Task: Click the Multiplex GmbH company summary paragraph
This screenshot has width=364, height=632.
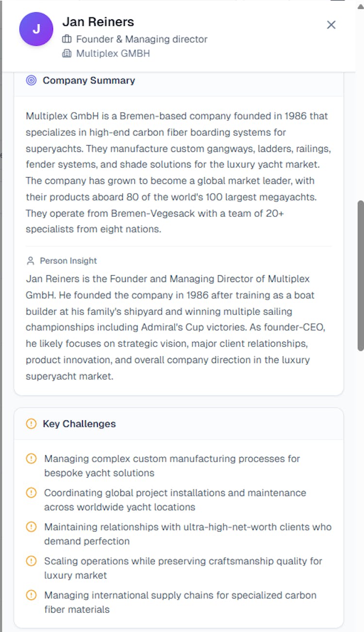Action: coord(178,172)
